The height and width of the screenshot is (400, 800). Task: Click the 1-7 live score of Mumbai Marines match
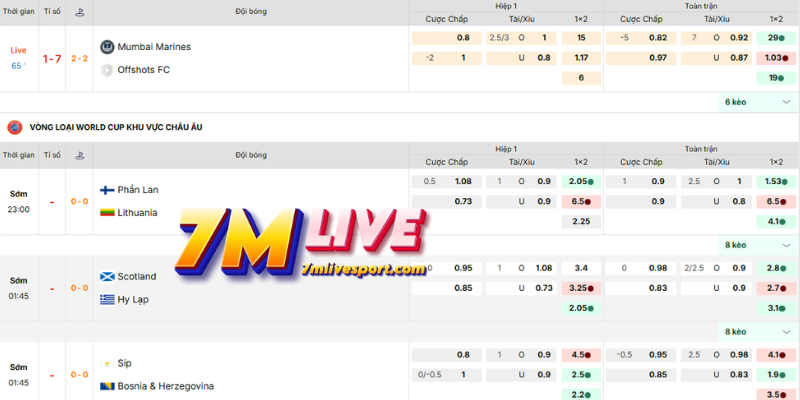pos(51,58)
